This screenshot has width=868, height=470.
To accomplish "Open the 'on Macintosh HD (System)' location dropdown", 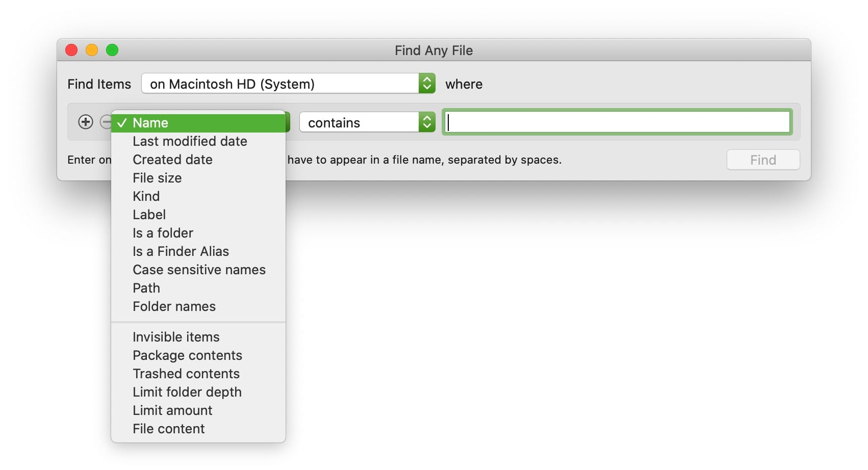I will 288,84.
